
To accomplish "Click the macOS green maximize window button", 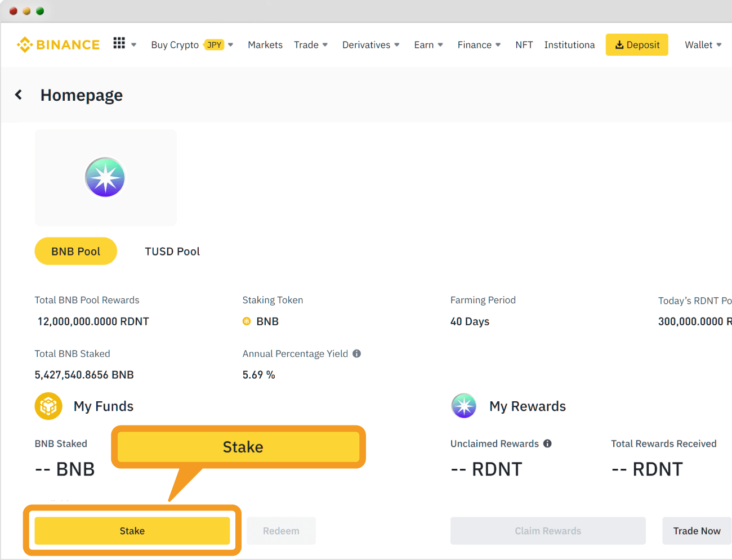I will click(40, 11).
